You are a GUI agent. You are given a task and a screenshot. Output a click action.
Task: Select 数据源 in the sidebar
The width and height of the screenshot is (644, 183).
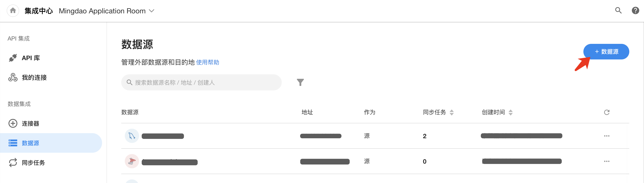coord(30,143)
